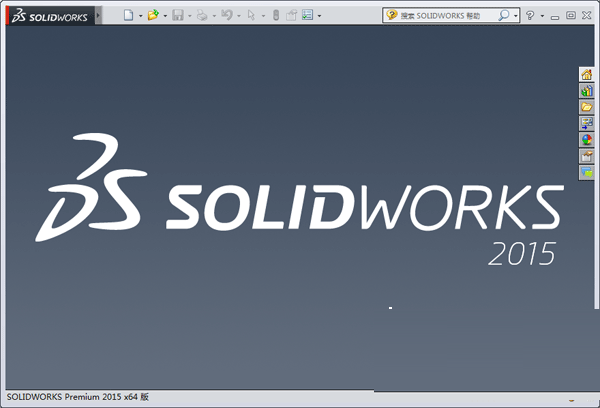
Task: Choose the Select cursor tool
Action: (251, 15)
